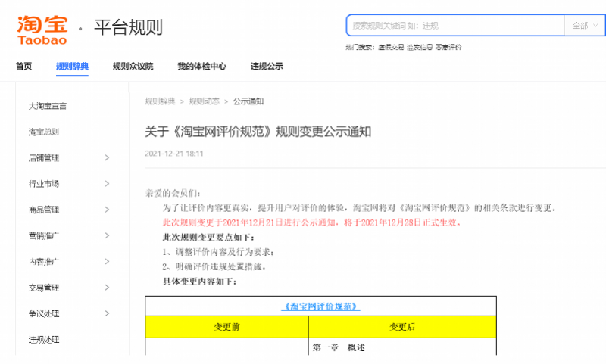The width and height of the screenshot is (606, 364).
Task: Click point 2 明确评价违规处置措施
Action: coord(214,266)
